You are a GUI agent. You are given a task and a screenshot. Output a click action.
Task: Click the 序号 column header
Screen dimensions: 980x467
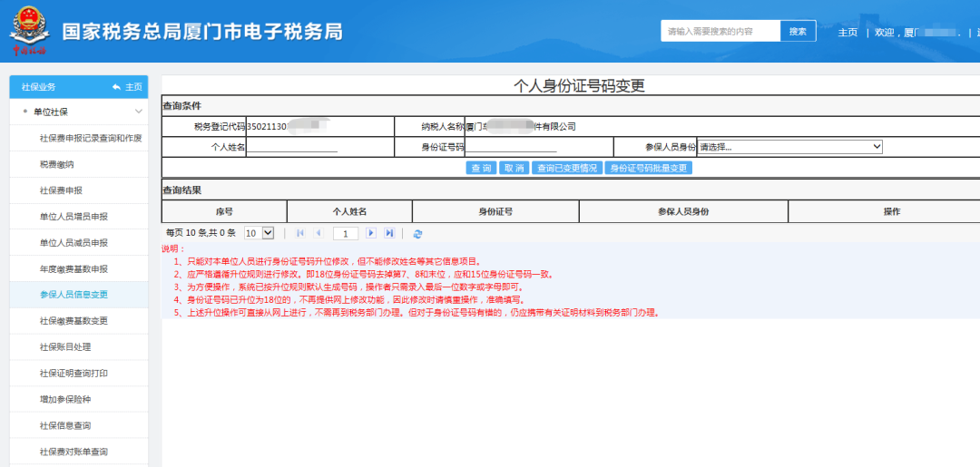[x=224, y=211]
